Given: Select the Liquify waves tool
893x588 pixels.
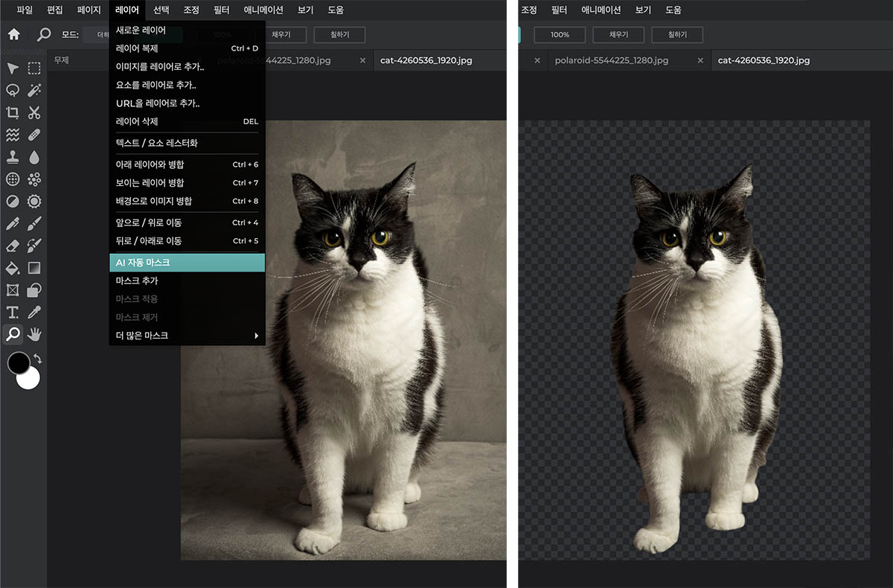Looking at the screenshot, I should (x=13, y=135).
